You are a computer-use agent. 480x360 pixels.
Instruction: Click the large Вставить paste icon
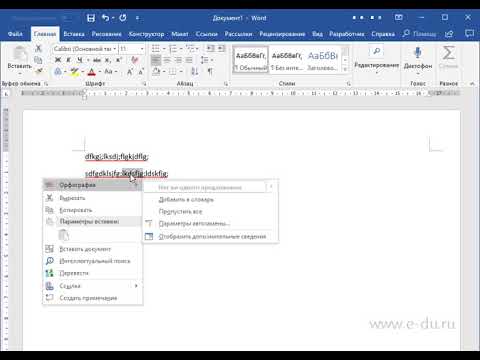click(x=19, y=54)
